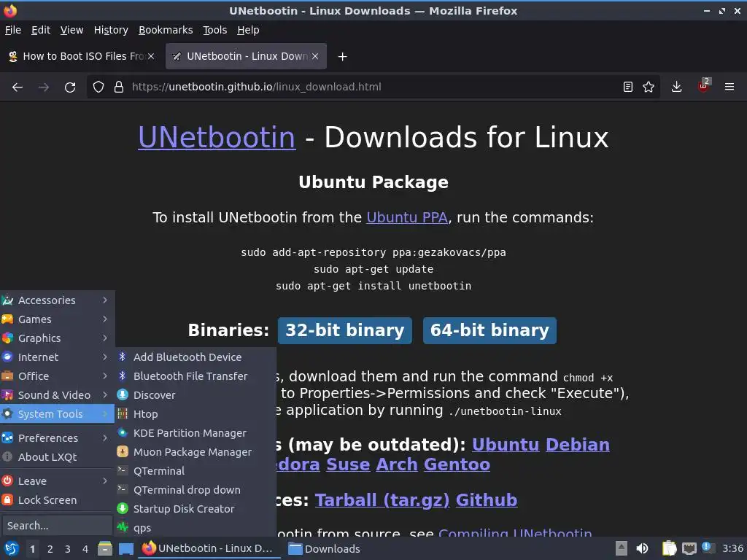Image resolution: width=747 pixels, height=560 pixels.
Task: Switch to virtual desktop 2
Action: pyautogui.click(x=50, y=549)
